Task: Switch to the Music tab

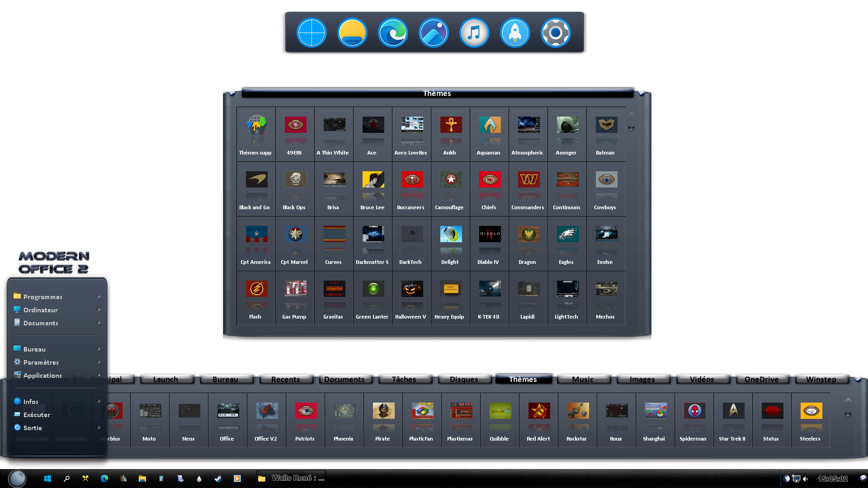Action: [583, 379]
